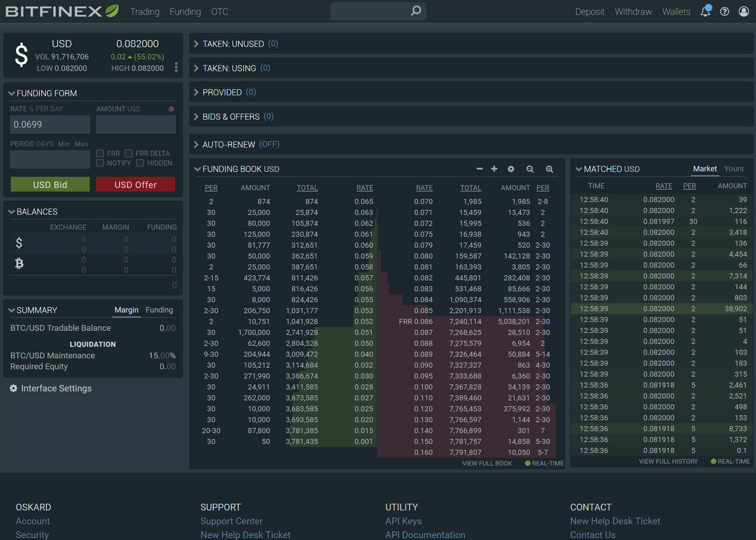Go to Withdraw page
The width and height of the screenshot is (756, 540).
(x=633, y=11)
